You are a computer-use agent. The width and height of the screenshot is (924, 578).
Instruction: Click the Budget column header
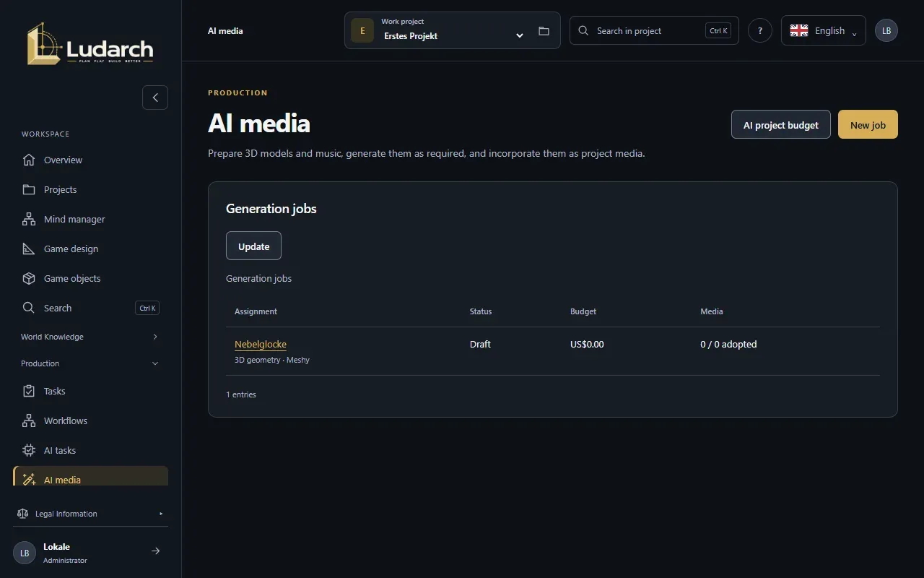point(583,311)
